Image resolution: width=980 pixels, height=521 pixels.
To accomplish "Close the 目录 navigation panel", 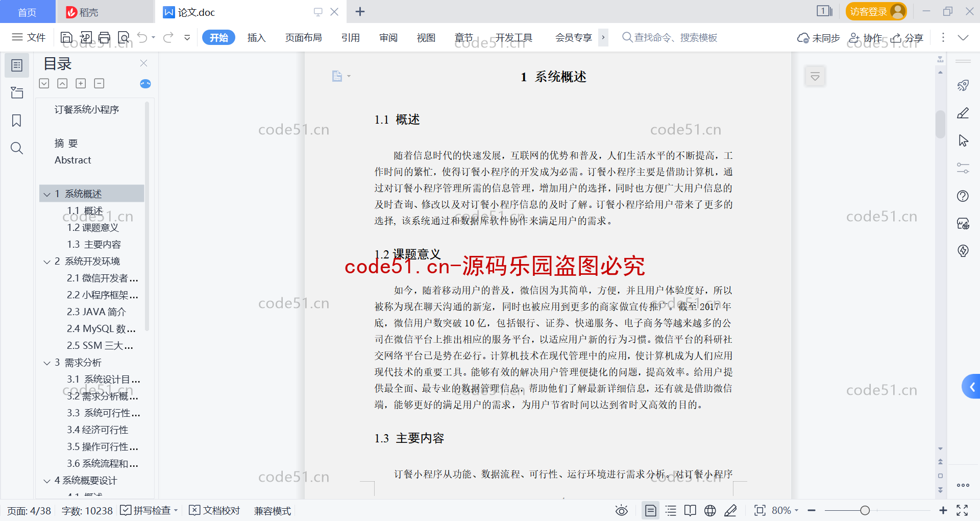I will 144,63.
